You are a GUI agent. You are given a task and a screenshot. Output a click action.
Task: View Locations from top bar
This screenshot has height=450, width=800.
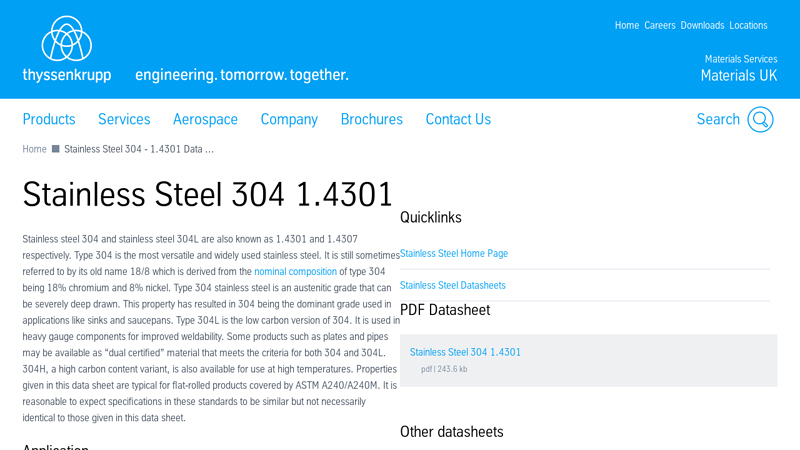[748, 26]
